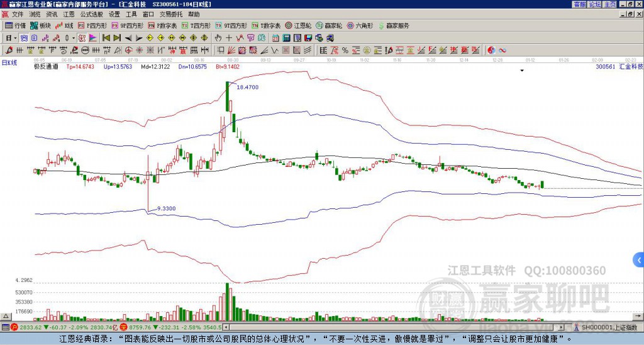Click the 2833.62 index value in status bar
Image resolution: width=644 pixels, height=345 pixels.
[x=30, y=327]
